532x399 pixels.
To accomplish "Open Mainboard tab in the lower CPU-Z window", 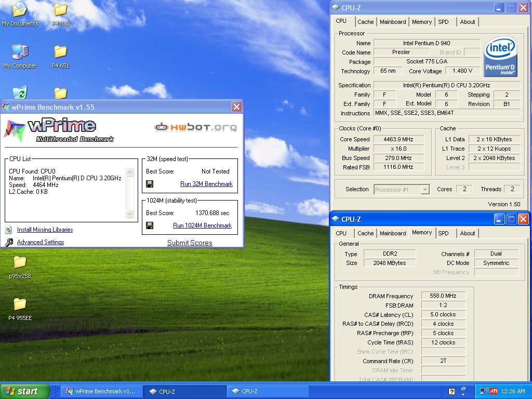I will tap(393, 233).
